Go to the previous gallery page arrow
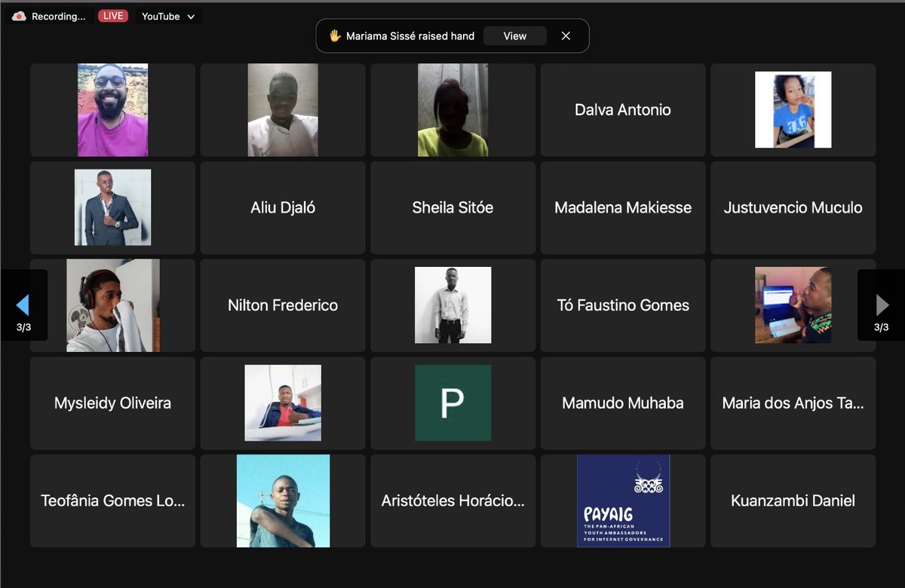 click(x=23, y=305)
